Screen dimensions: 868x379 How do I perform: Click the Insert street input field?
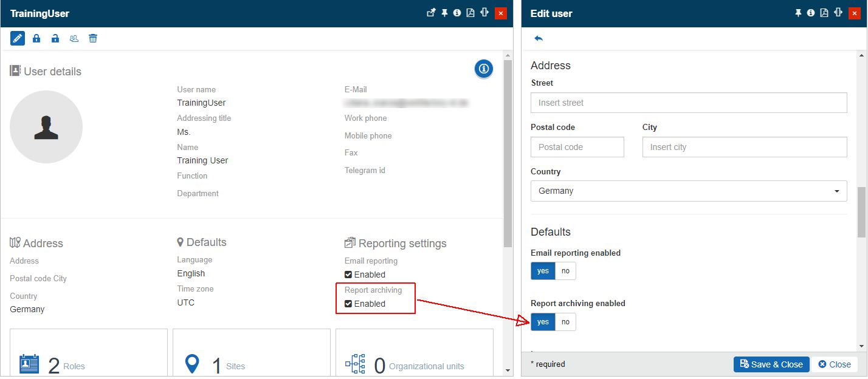click(689, 103)
